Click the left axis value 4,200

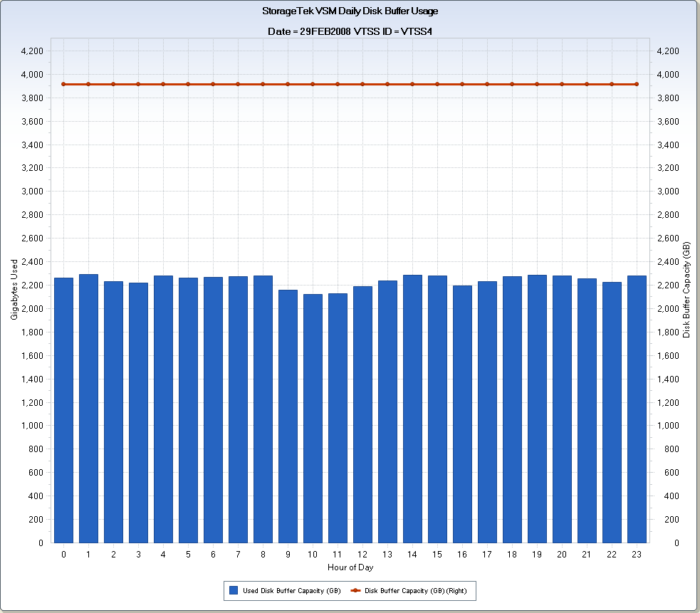pos(32,51)
